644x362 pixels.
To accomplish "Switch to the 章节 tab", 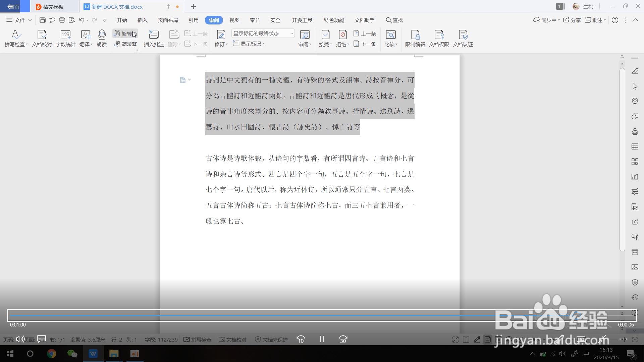I will point(255,20).
